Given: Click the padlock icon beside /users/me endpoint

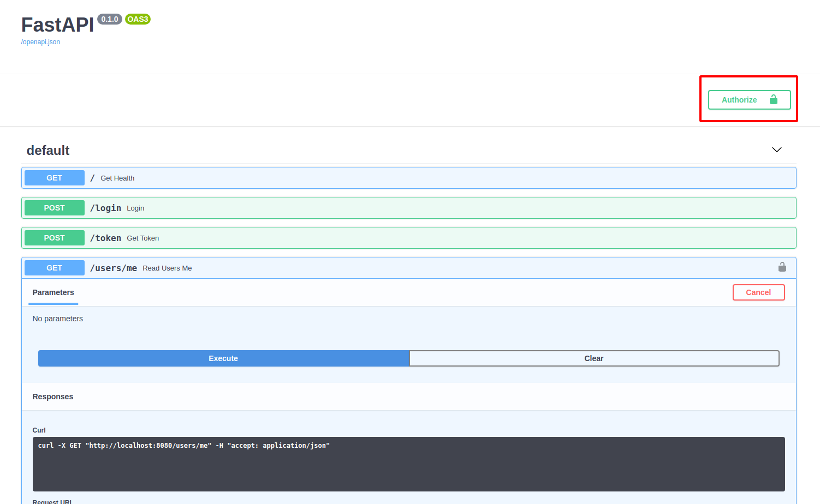Looking at the screenshot, I should pyautogui.click(x=782, y=267).
